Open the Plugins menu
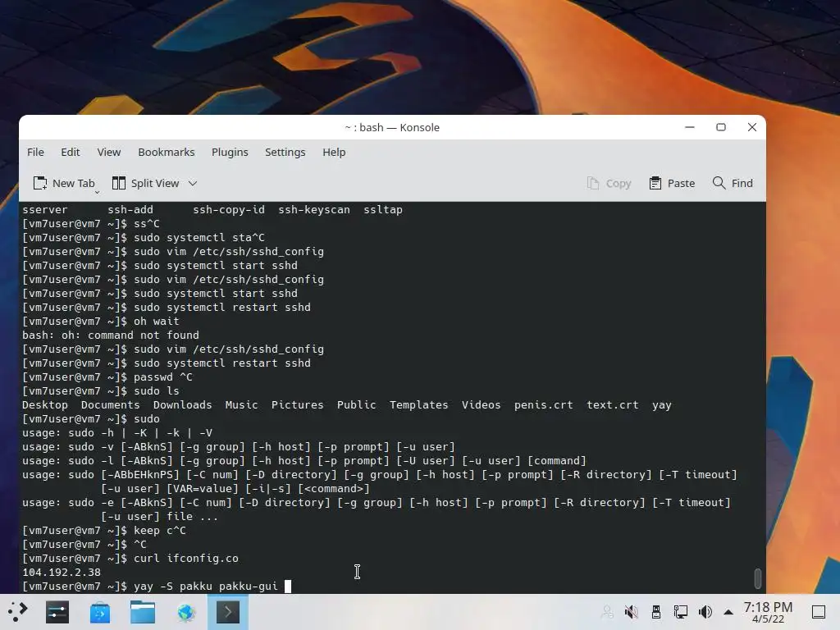 (230, 152)
